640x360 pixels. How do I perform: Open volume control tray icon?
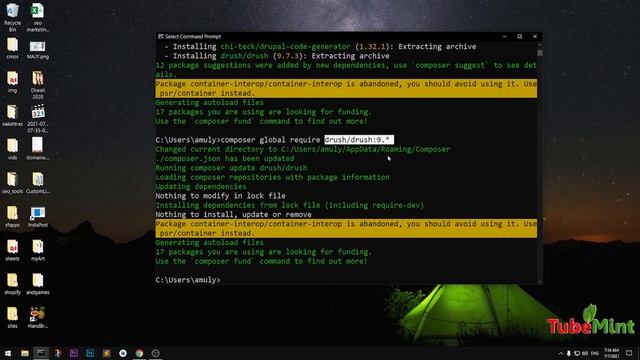[585, 353]
